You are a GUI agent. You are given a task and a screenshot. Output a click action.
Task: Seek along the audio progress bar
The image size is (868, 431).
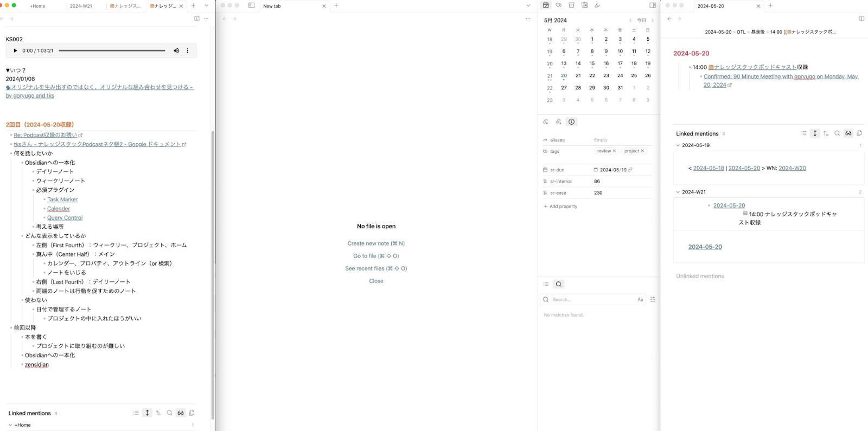click(x=112, y=50)
